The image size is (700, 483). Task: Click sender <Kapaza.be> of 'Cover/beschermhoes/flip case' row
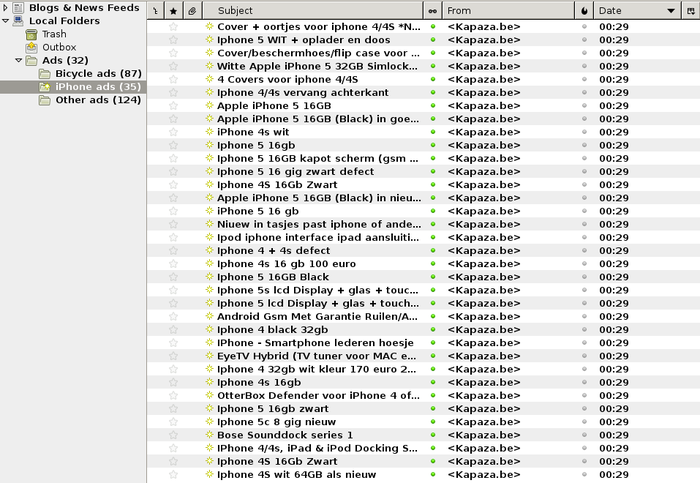click(483, 53)
